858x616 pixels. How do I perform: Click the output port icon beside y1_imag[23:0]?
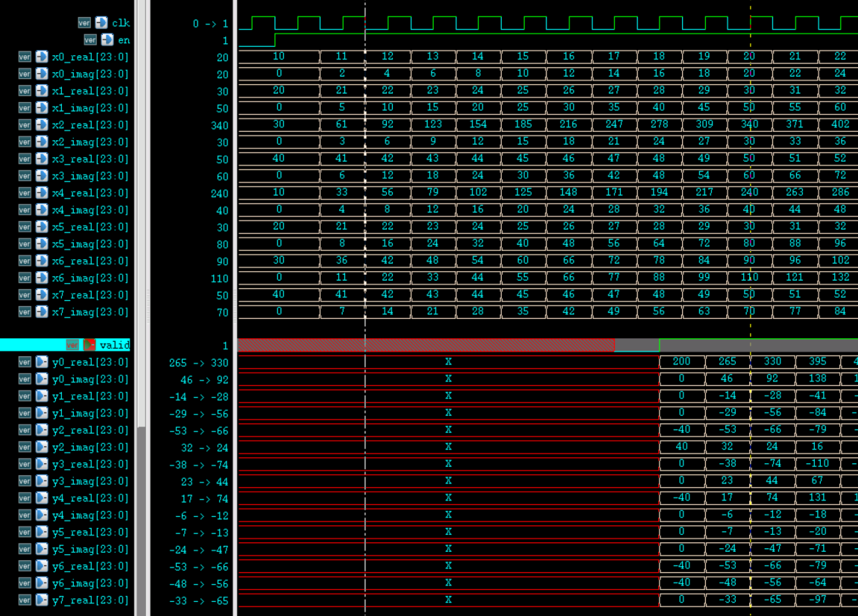[42, 413]
